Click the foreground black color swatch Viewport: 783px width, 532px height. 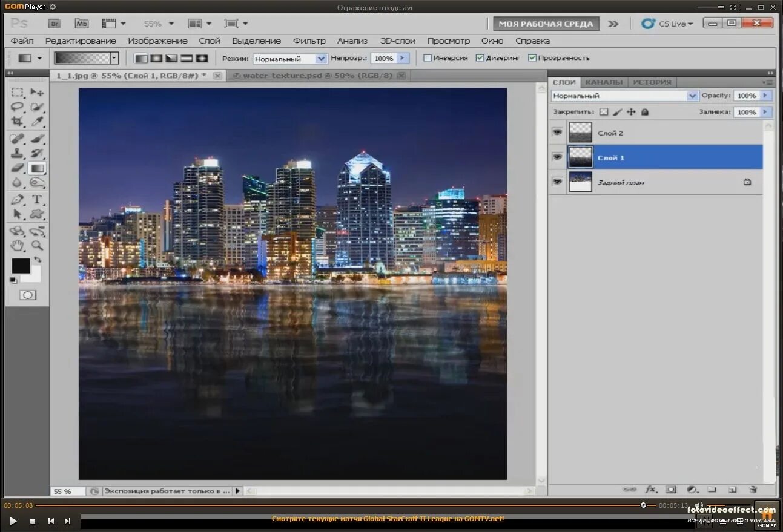click(21, 266)
